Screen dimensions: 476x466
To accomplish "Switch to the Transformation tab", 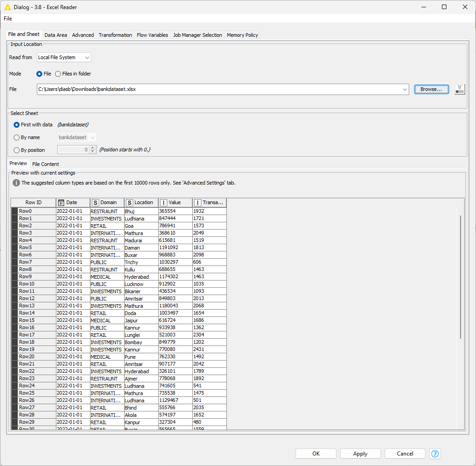I will pyautogui.click(x=115, y=35).
